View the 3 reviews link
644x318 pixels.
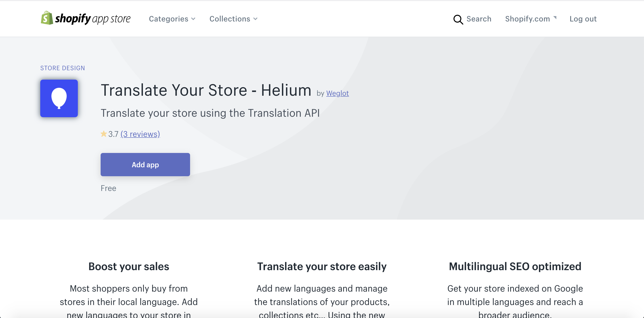point(140,134)
